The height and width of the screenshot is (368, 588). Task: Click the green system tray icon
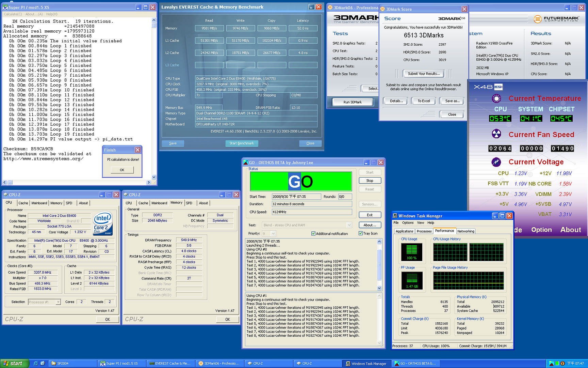click(x=557, y=364)
